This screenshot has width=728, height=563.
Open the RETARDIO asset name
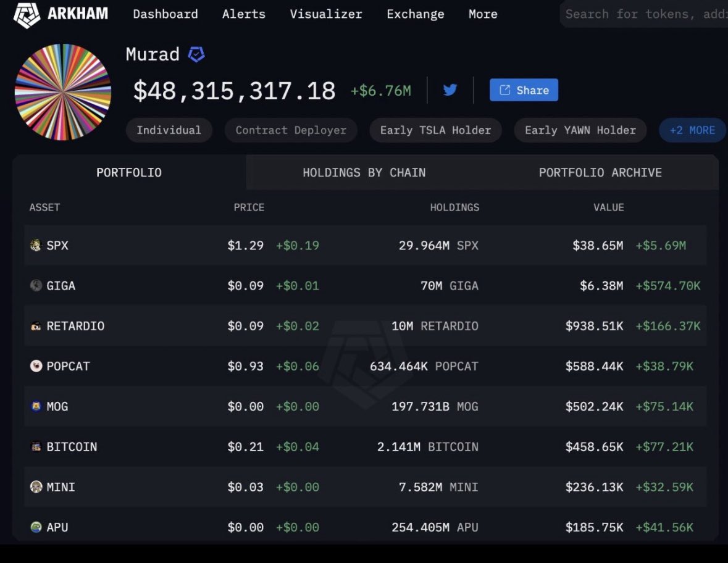[75, 327]
